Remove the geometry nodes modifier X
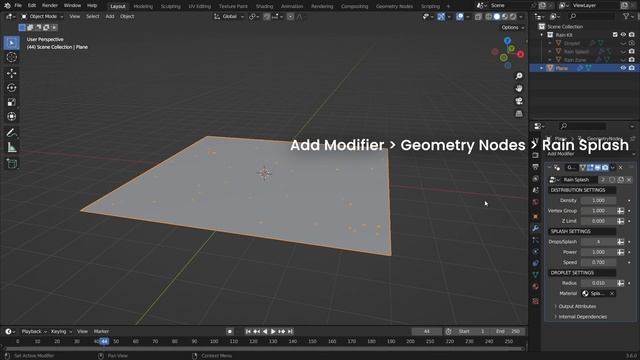640x360 pixels. 620,167
